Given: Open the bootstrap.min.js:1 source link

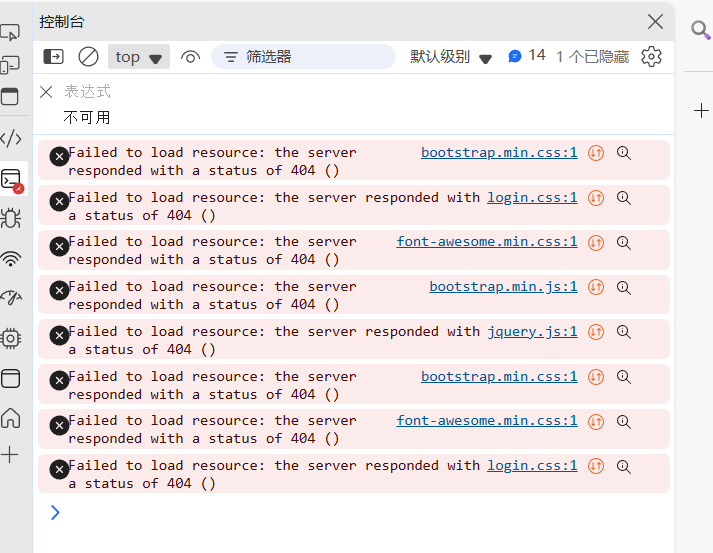Looking at the screenshot, I should pyautogui.click(x=503, y=287).
